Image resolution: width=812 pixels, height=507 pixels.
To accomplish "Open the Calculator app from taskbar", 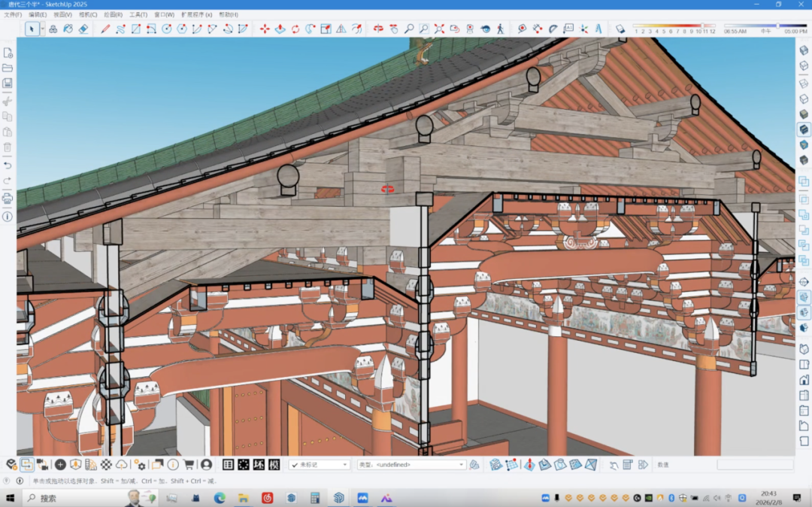I will pyautogui.click(x=315, y=498).
